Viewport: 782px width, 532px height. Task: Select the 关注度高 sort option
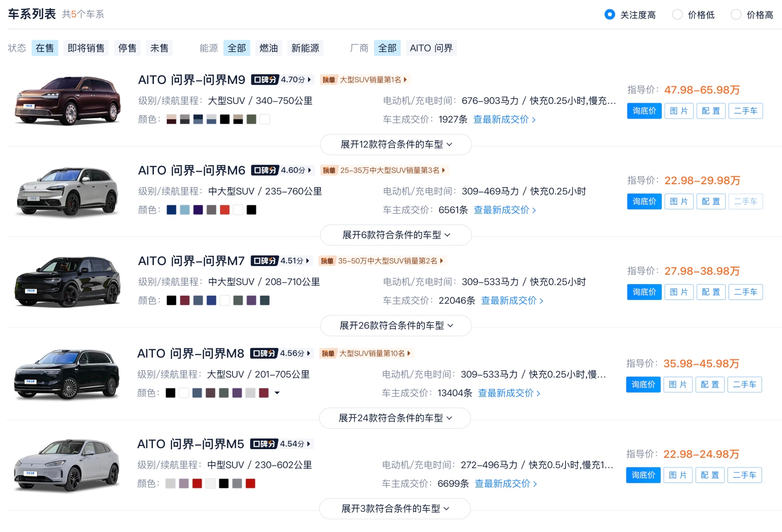(x=630, y=15)
